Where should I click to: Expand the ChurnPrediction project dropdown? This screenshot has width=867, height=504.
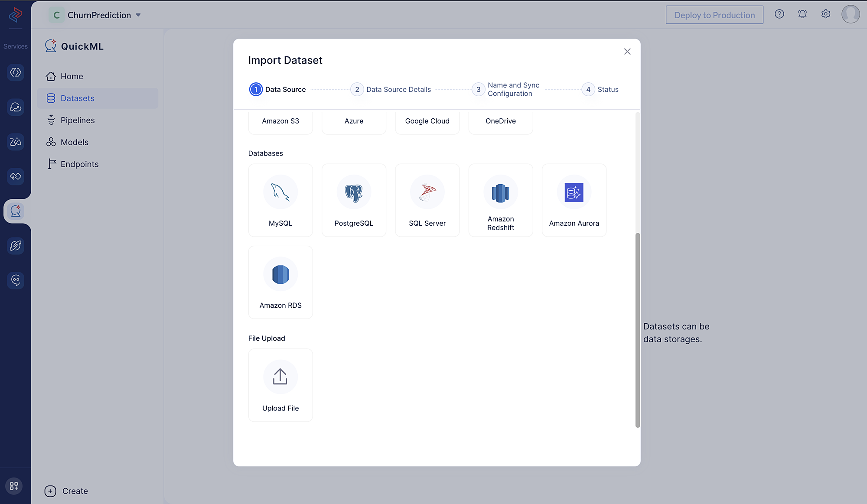[x=137, y=15]
